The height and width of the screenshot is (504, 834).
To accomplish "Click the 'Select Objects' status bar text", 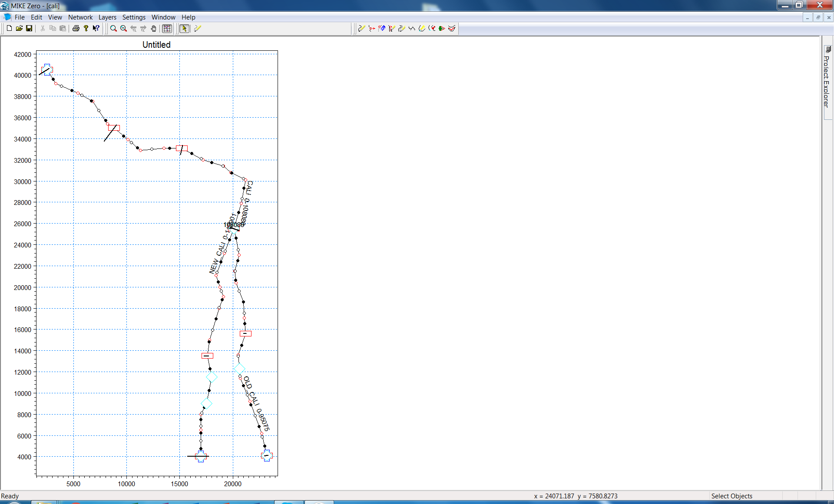I will point(731,496).
